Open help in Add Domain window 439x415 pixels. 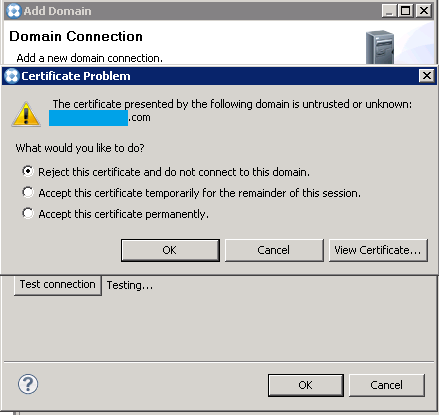pos(28,384)
